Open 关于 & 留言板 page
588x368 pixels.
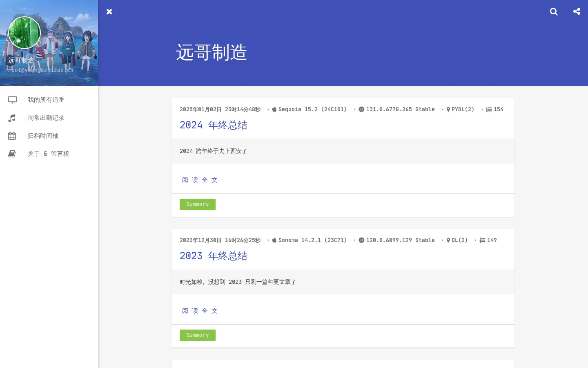[49, 154]
